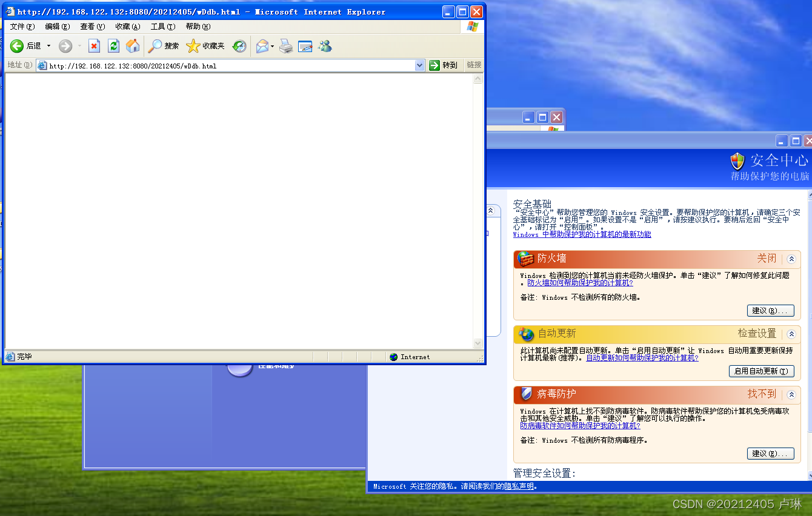812x516 pixels.
Task: Click the 关闭 firewall status text
Action: [767, 259]
